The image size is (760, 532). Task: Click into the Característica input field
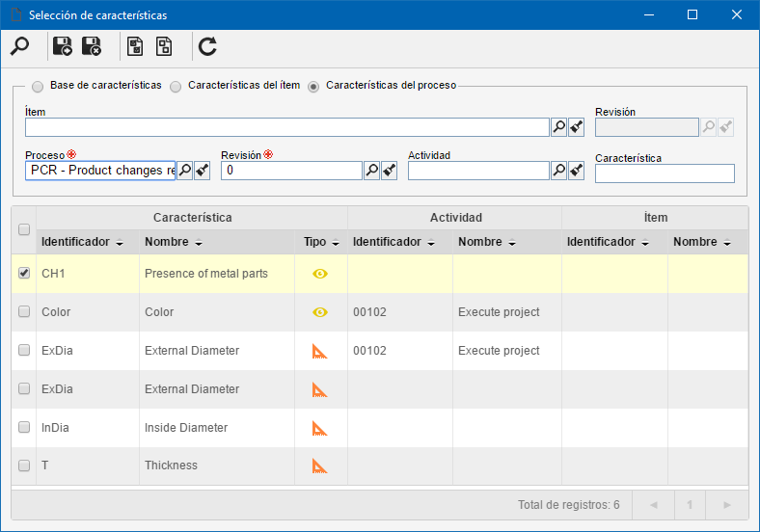pyautogui.click(x=665, y=173)
